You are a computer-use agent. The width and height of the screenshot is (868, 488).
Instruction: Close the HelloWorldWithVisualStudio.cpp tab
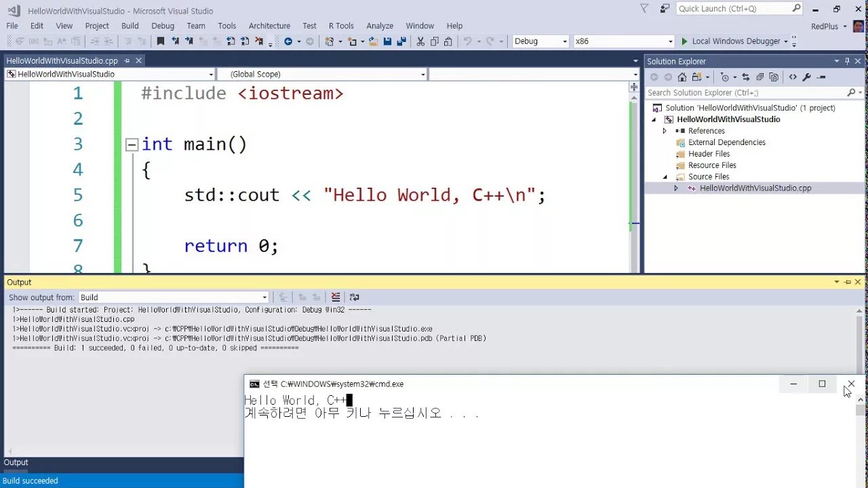pos(138,60)
